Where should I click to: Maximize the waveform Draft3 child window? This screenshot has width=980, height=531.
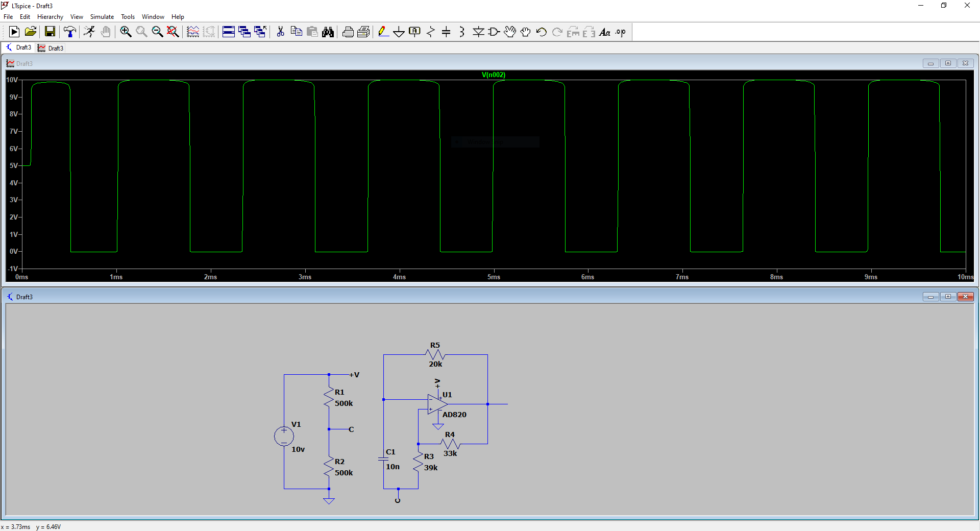pyautogui.click(x=948, y=63)
